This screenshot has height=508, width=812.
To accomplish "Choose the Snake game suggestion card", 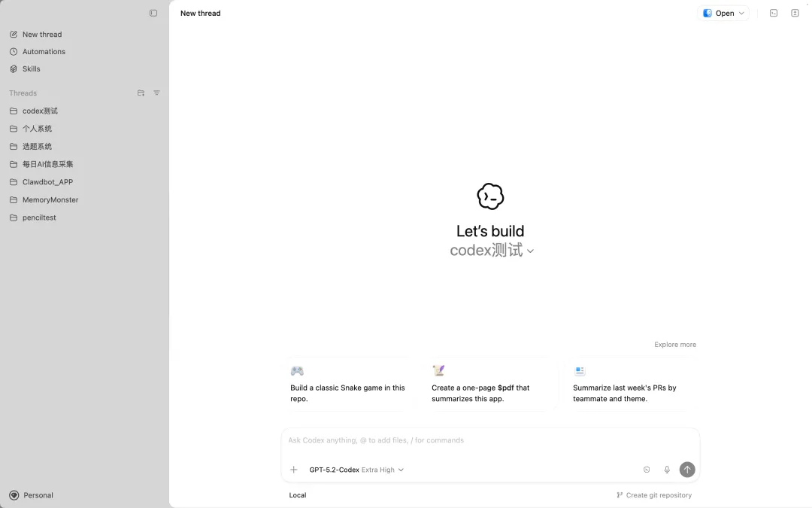I will tap(349, 384).
